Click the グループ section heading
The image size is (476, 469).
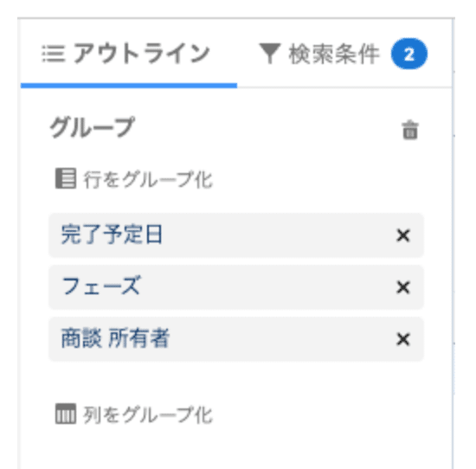pyautogui.click(x=92, y=127)
